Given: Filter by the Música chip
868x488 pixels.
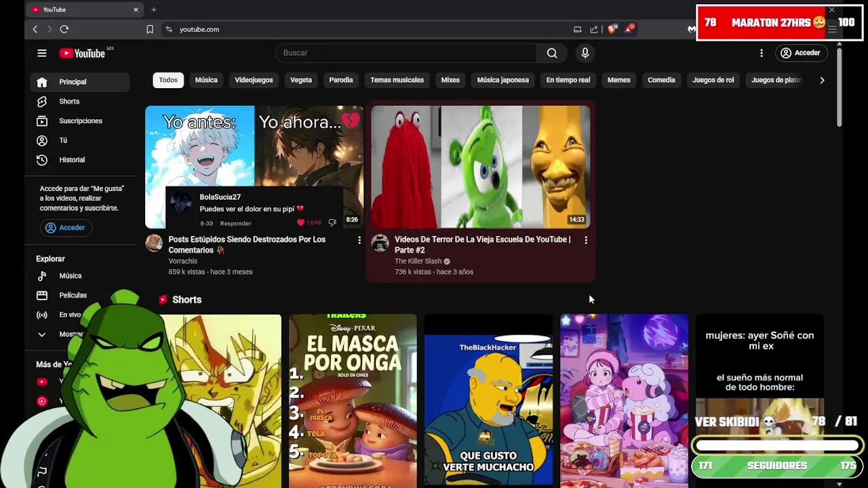Looking at the screenshot, I should (x=206, y=80).
